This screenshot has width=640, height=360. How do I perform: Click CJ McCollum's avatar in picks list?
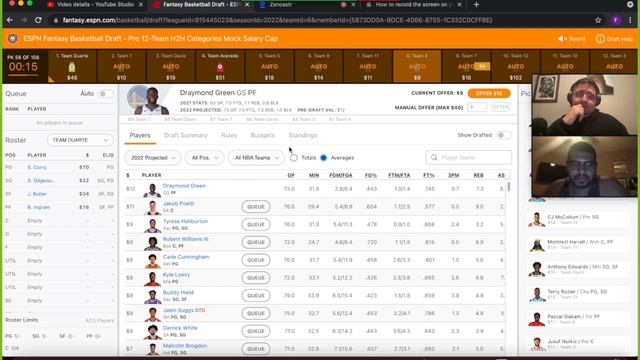click(x=537, y=220)
